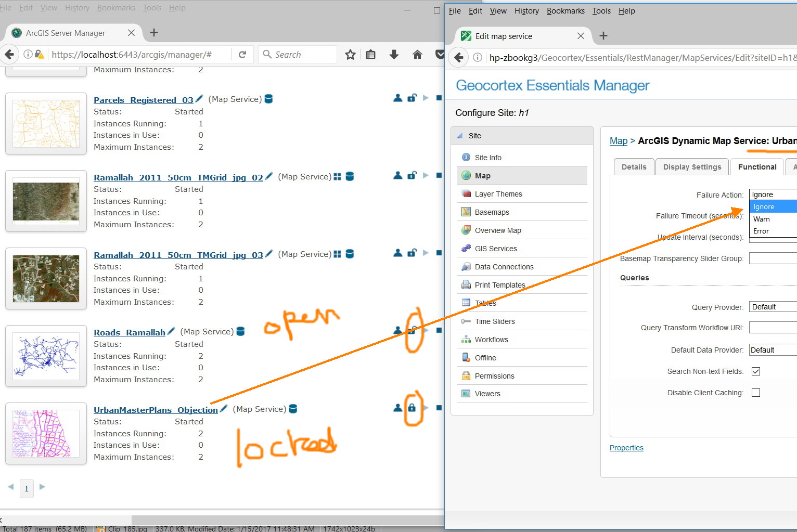Click the Search box in ArcGIS window
Image resolution: width=797 pixels, height=532 pixels.
coord(298,55)
